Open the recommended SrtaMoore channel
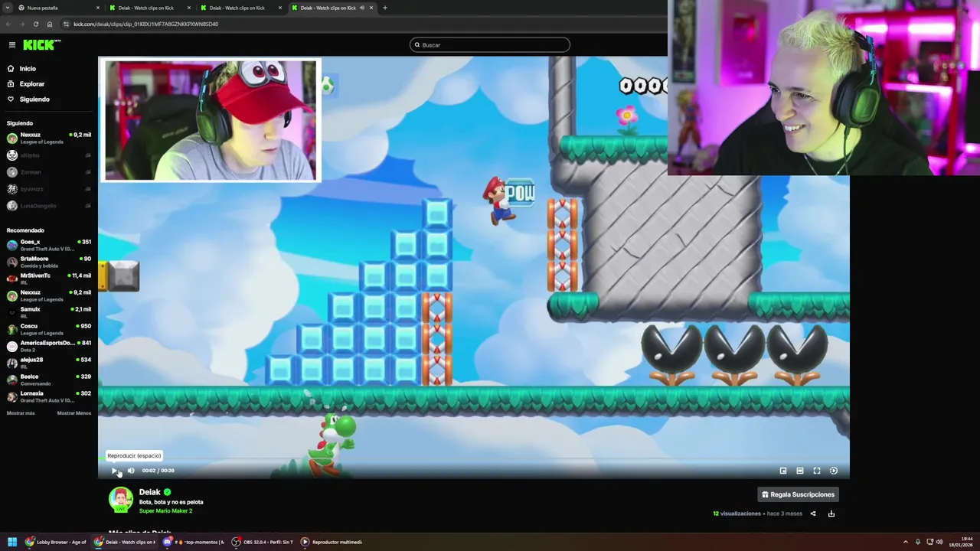The height and width of the screenshot is (551, 980). coord(49,262)
